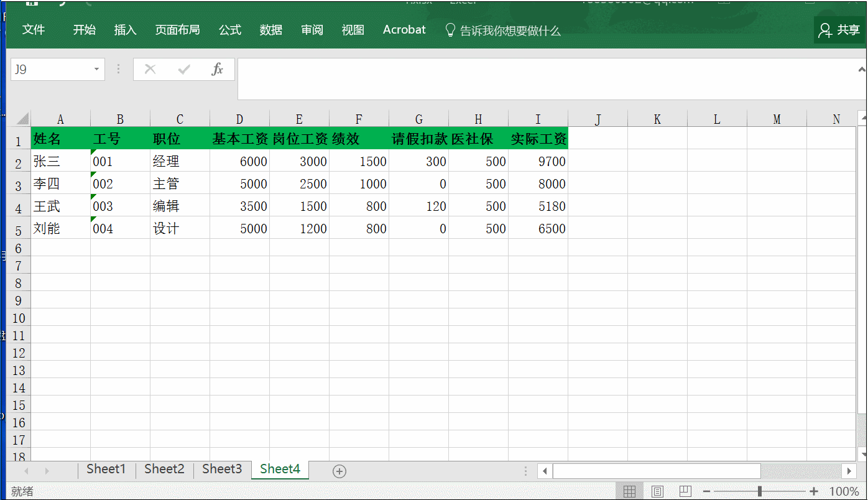Select the cell containing 王武
868x500 pixels.
[x=60, y=206]
